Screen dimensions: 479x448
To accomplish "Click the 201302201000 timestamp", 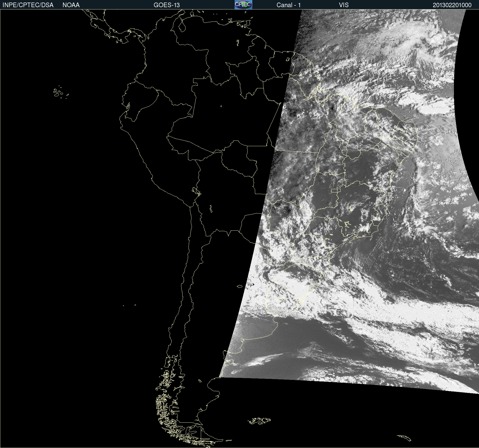I will 452,5.
